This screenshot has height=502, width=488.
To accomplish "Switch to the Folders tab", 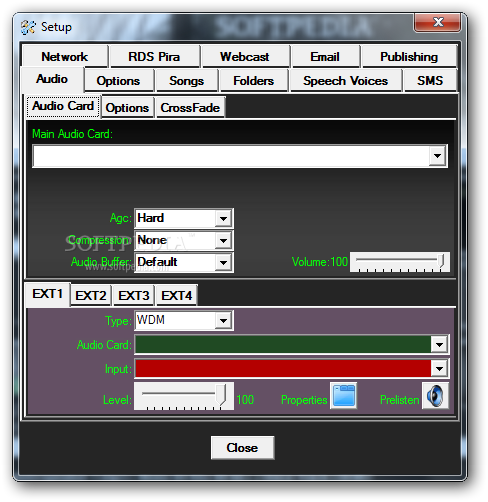I will click(254, 81).
